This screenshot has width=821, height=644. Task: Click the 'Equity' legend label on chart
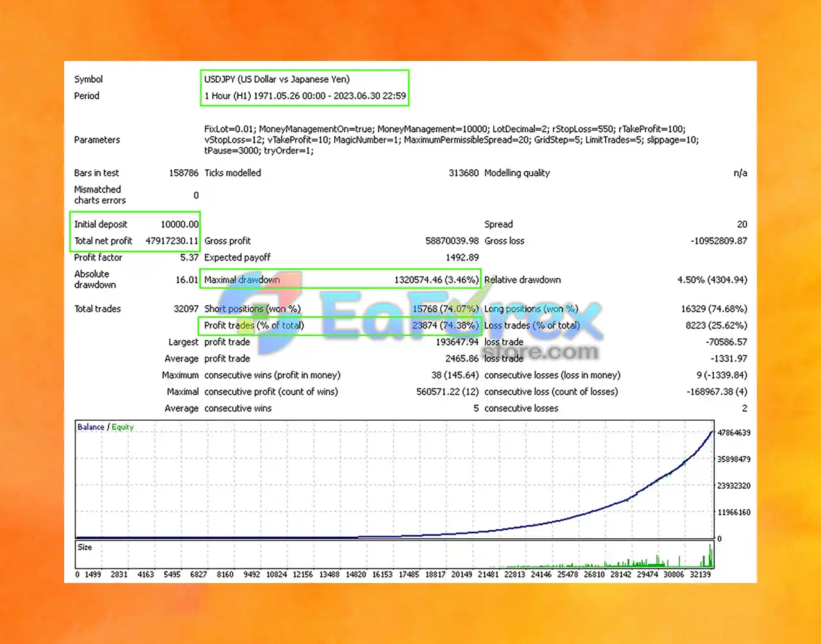pos(123,427)
